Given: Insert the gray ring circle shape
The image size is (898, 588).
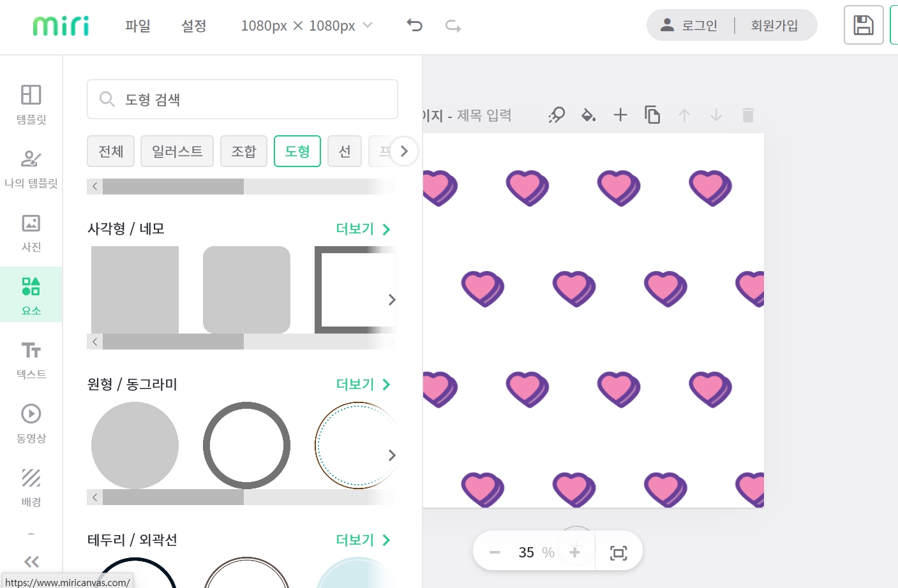Looking at the screenshot, I should (x=246, y=445).
